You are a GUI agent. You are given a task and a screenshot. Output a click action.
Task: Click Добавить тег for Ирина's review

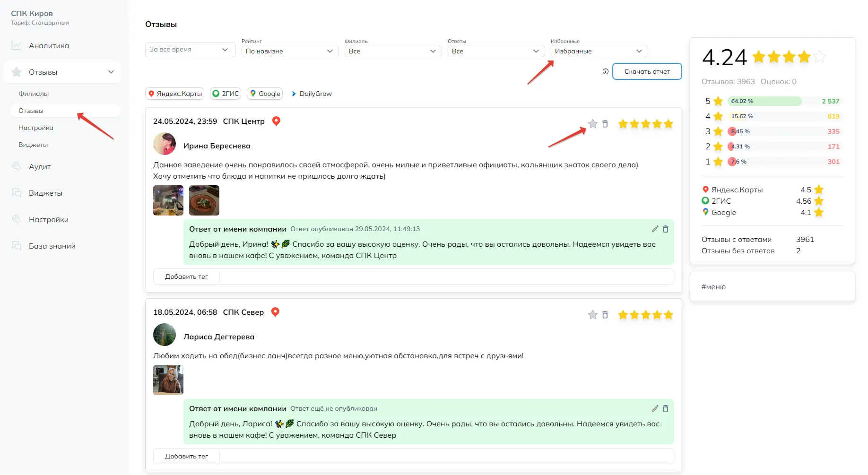[x=186, y=276]
